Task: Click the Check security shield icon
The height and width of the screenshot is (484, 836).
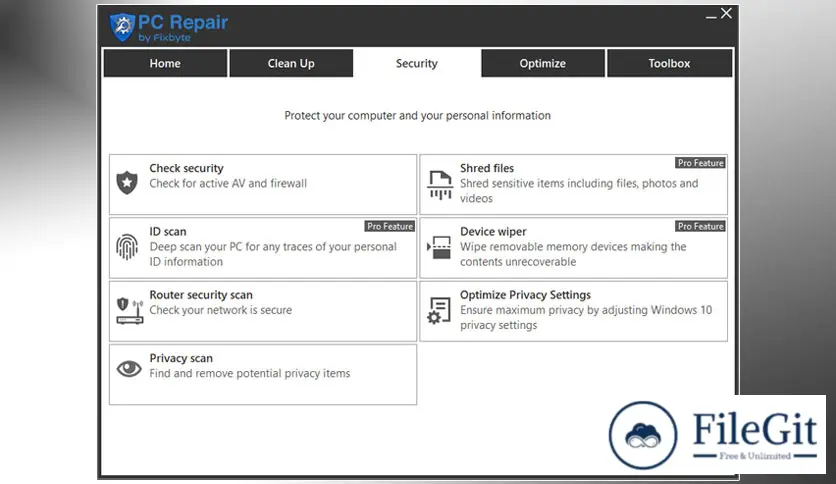Action: coord(127,183)
